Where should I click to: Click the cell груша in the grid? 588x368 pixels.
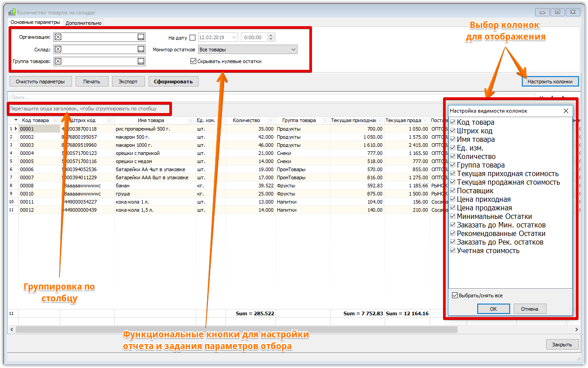tap(155, 194)
